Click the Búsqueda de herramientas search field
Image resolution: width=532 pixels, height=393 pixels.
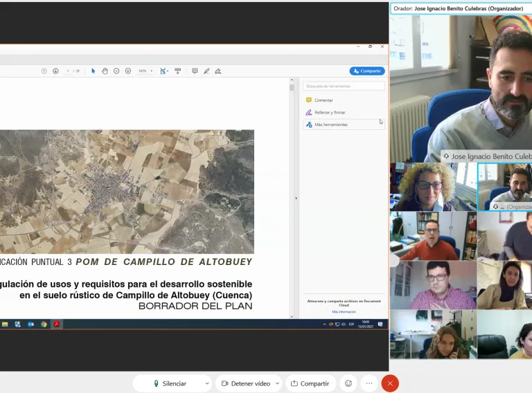tap(344, 86)
